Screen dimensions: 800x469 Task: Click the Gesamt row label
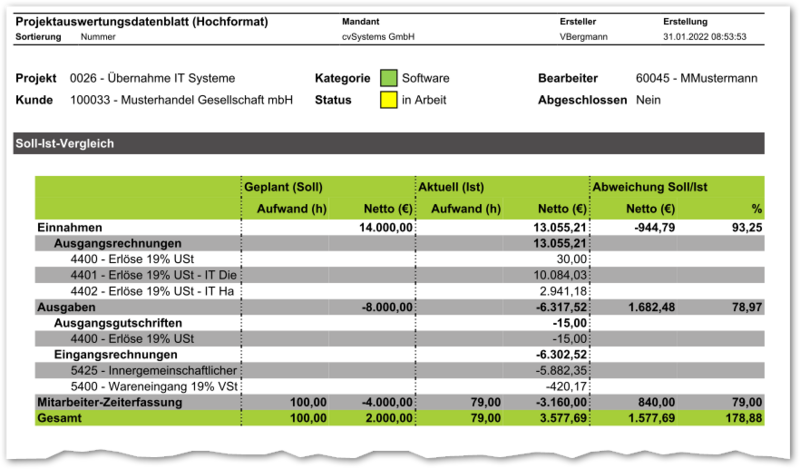tap(59, 418)
